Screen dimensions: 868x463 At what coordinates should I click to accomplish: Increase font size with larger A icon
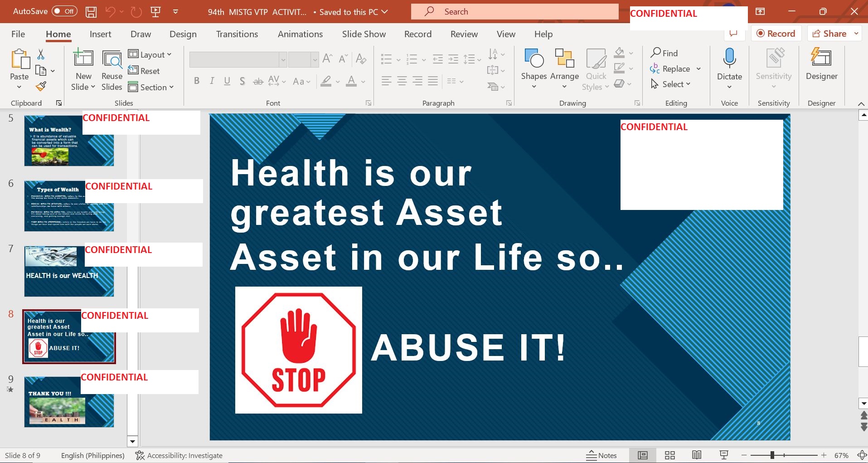327,58
